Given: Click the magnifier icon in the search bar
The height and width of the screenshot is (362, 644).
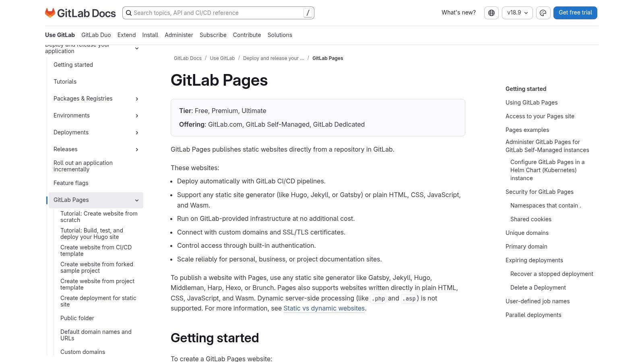Looking at the screenshot, I should (129, 13).
